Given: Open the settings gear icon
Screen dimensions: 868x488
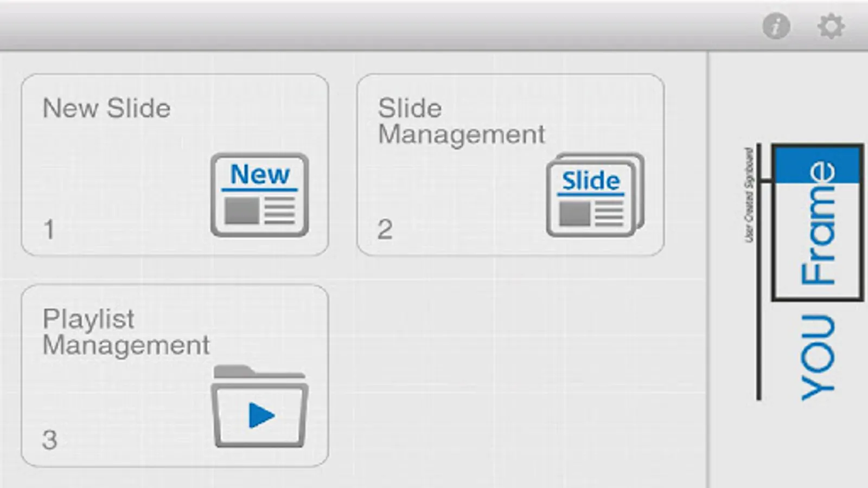Looking at the screenshot, I should pos(832,25).
